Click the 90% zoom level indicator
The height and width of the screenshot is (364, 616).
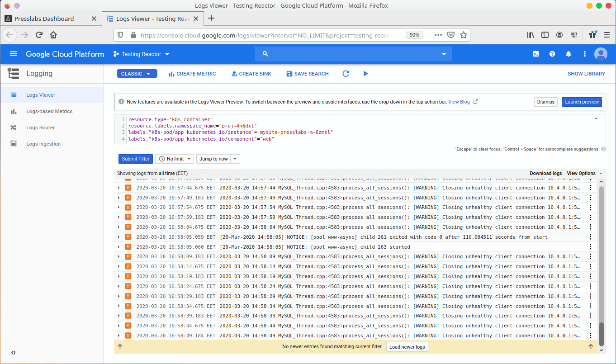click(x=413, y=35)
